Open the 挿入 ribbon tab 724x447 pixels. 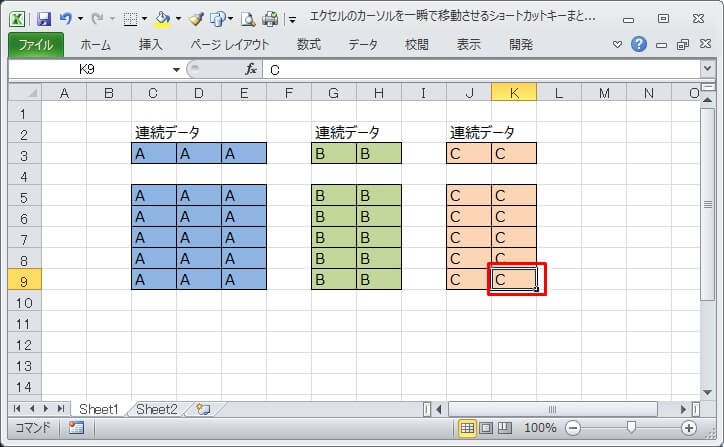point(151,45)
